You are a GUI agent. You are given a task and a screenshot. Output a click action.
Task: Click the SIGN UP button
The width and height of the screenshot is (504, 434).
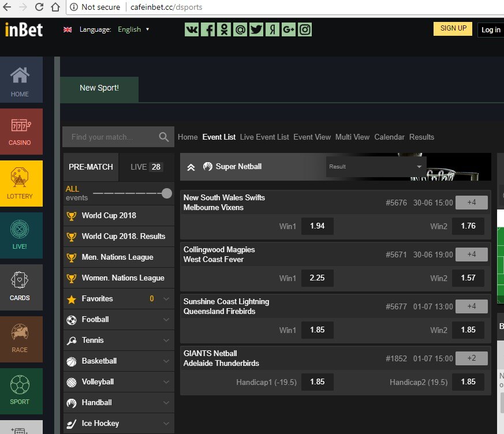[453, 28]
